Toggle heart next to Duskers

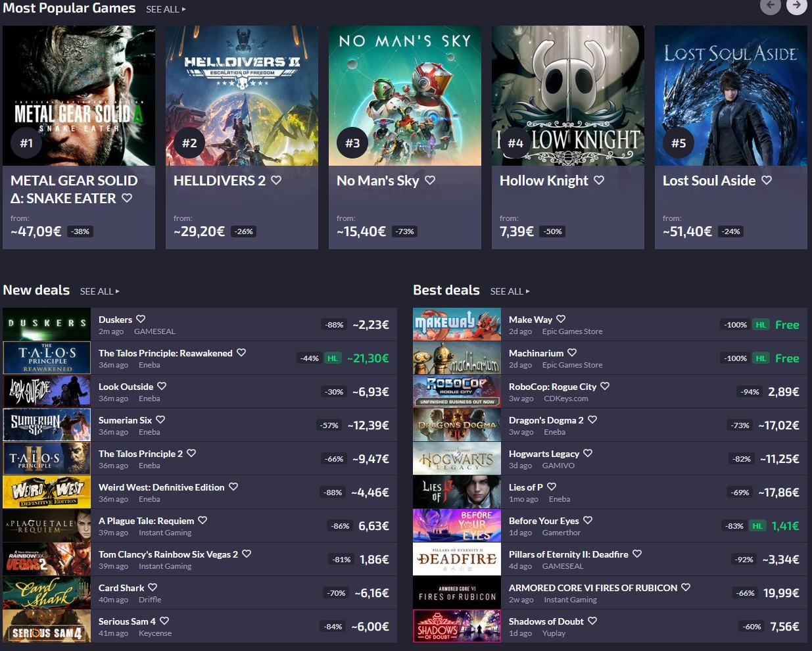141,319
